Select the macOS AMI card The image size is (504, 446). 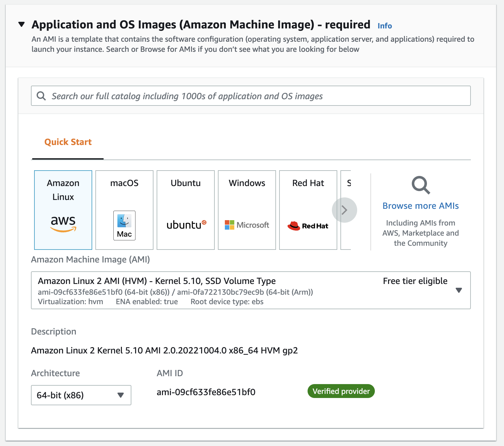coord(124,210)
